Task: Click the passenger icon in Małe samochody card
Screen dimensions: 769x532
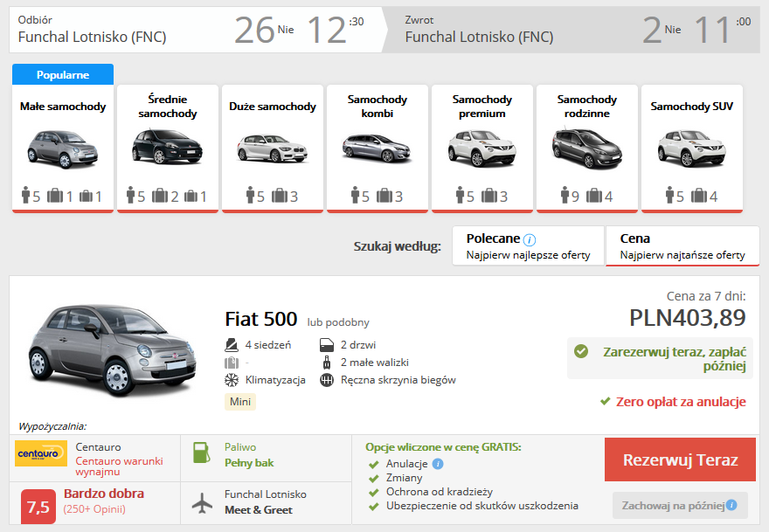Action: coord(26,195)
